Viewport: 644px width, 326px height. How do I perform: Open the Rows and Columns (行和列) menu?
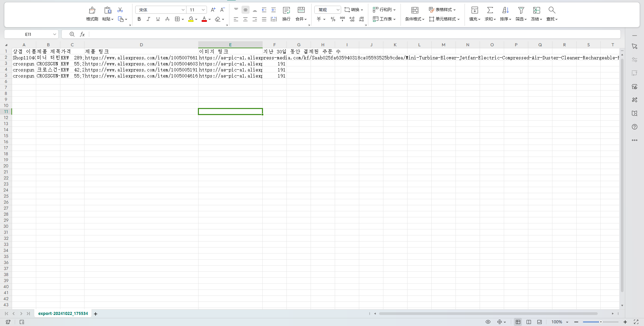(384, 10)
